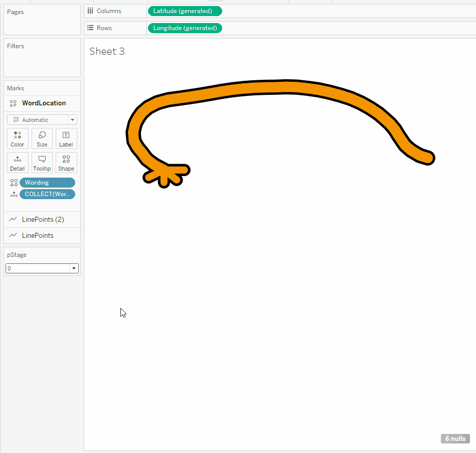Open the Label marks options
This screenshot has height=453, width=476.
click(66, 138)
